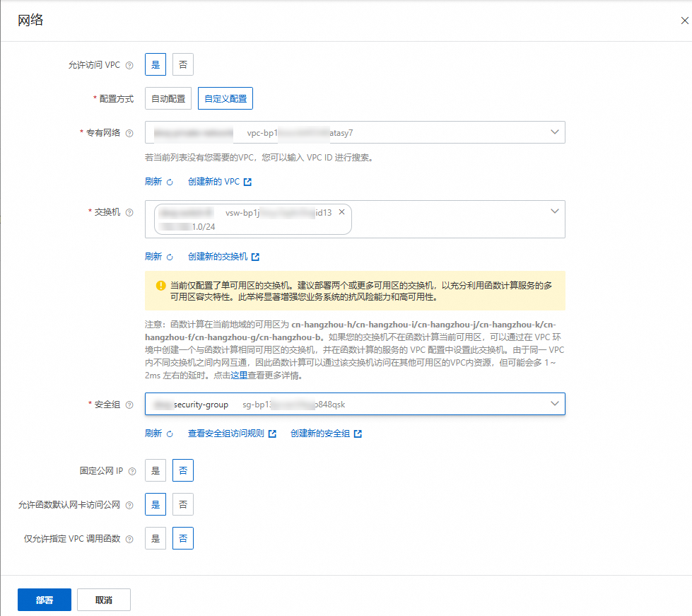Click help icon beside 固定公网 IP
The image size is (692, 616).
(x=132, y=471)
